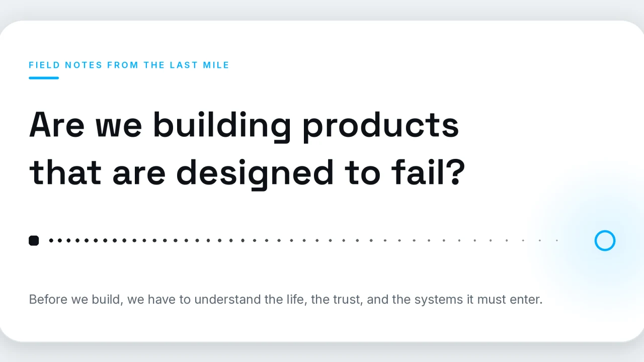Click the blue underline bar beneath the eyebrow
The image size is (644, 362).
click(44, 78)
